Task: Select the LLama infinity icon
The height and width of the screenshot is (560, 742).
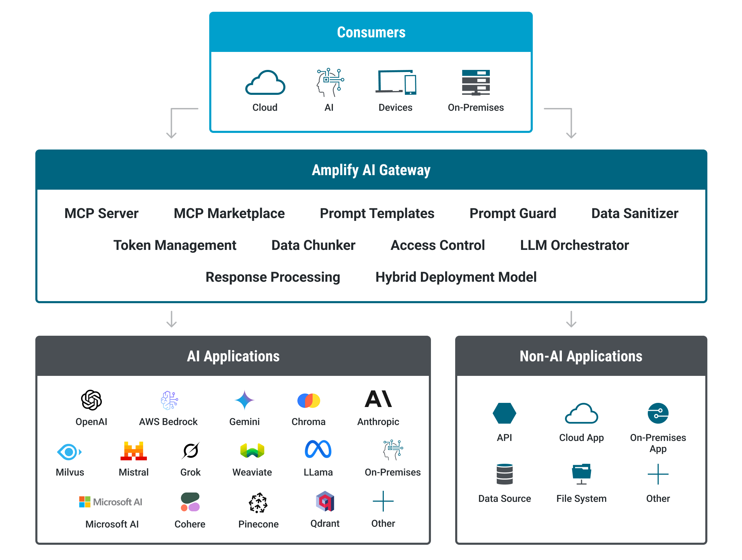Action: click(318, 449)
